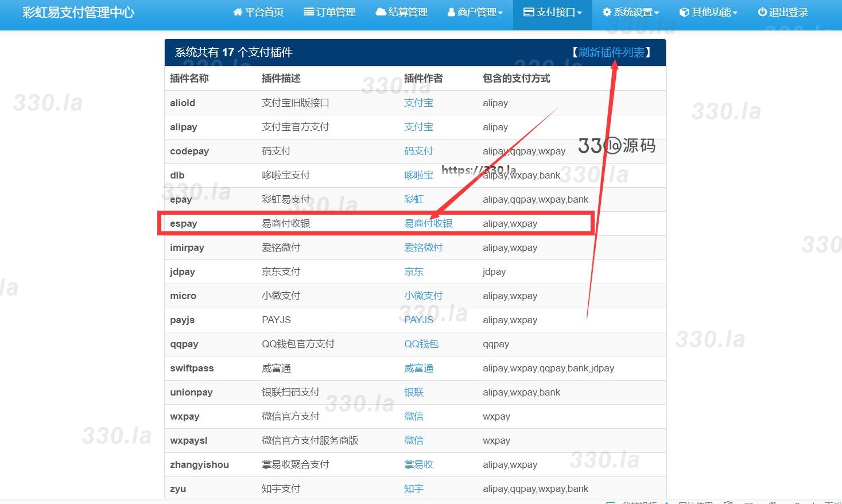Click the alipay,wxpay,qqpay,bank,jdpay methods cell

[548, 368]
